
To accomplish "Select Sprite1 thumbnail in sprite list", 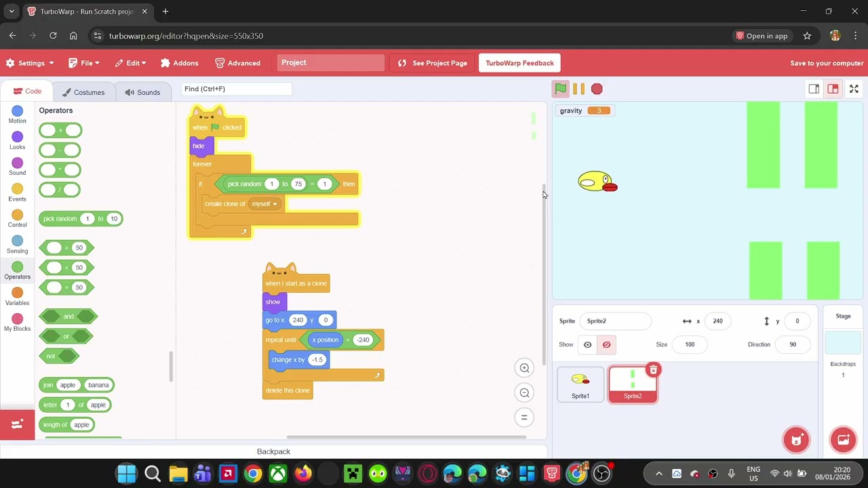I will [x=580, y=384].
